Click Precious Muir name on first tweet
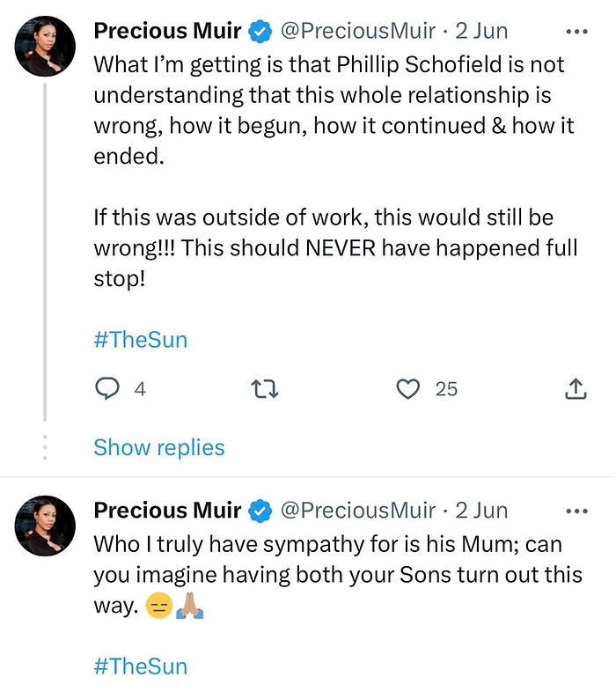 point(167,32)
